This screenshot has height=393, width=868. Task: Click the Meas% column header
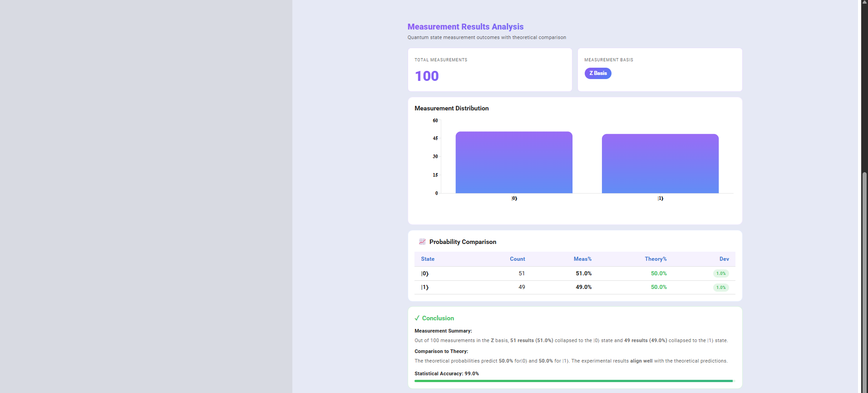(x=582, y=259)
